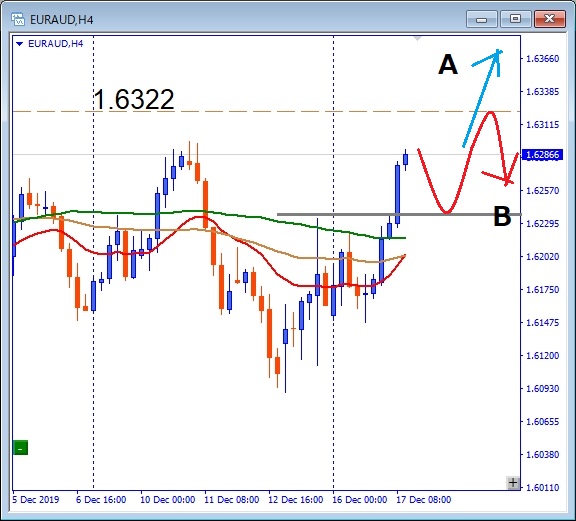Click the 11 Dec 08:00 time label
This screenshot has width=576, height=521.
(231, 500)
